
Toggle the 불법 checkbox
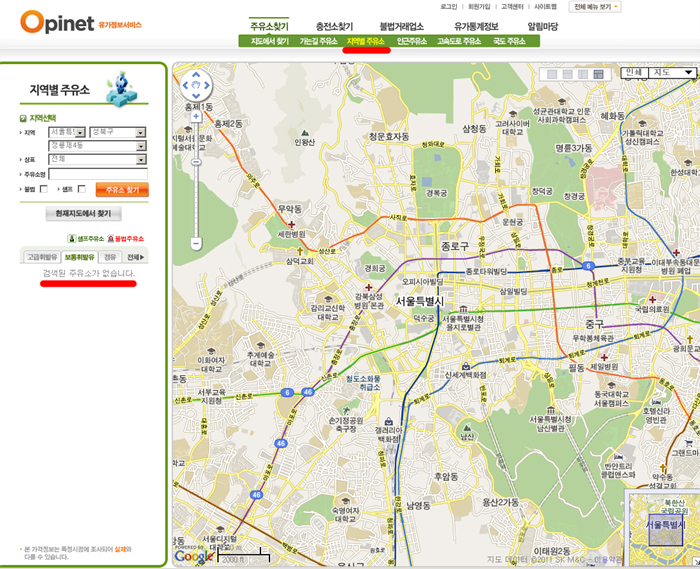pyautogui.click(x=44, y=189)
